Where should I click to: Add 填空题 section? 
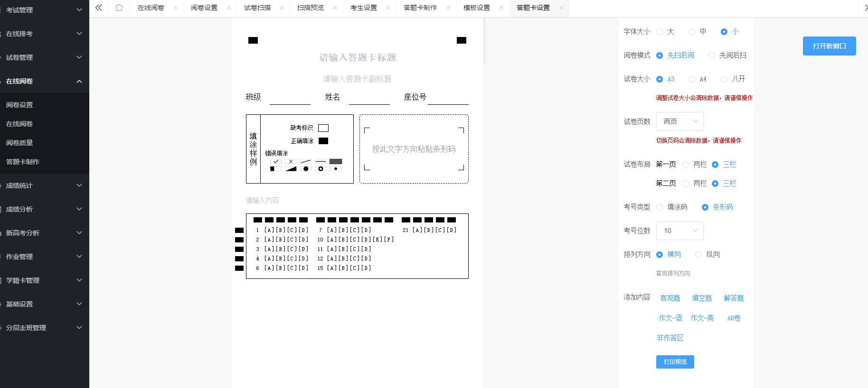click(x=702, y=298)
